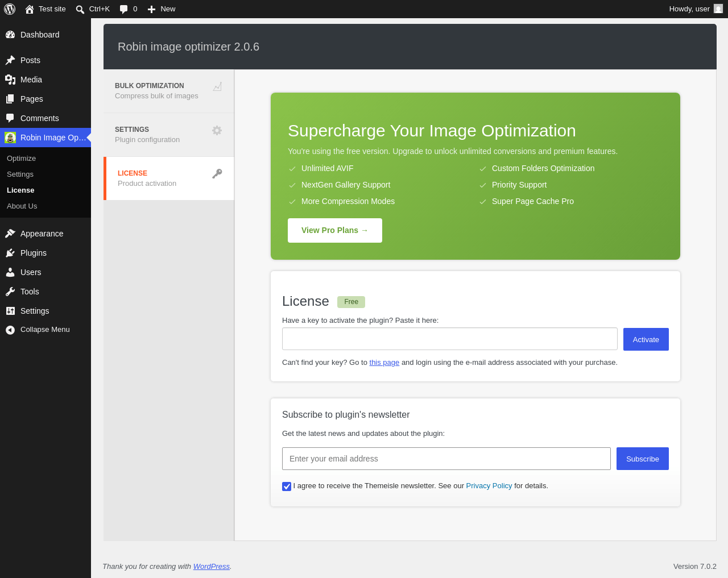The height and width of the screenshot is (578, 728).
Task: Click the Dashboard gauge icon
Action: tap(10, 35)
